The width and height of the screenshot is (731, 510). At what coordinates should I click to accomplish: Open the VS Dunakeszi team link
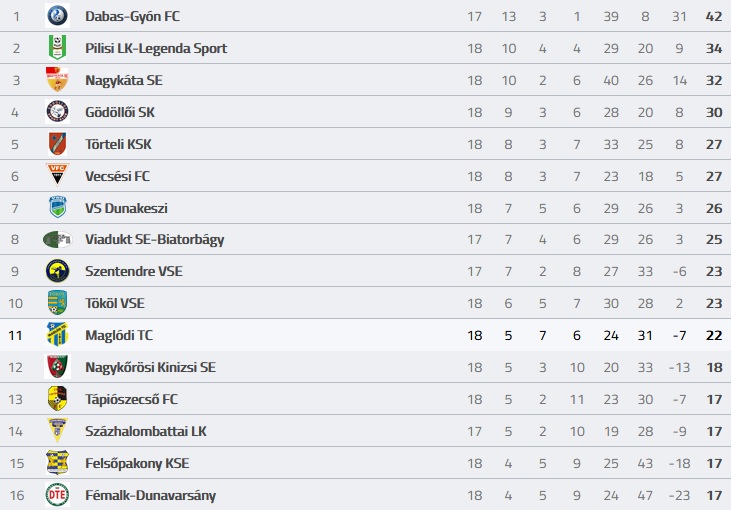(x=126, y=208)
